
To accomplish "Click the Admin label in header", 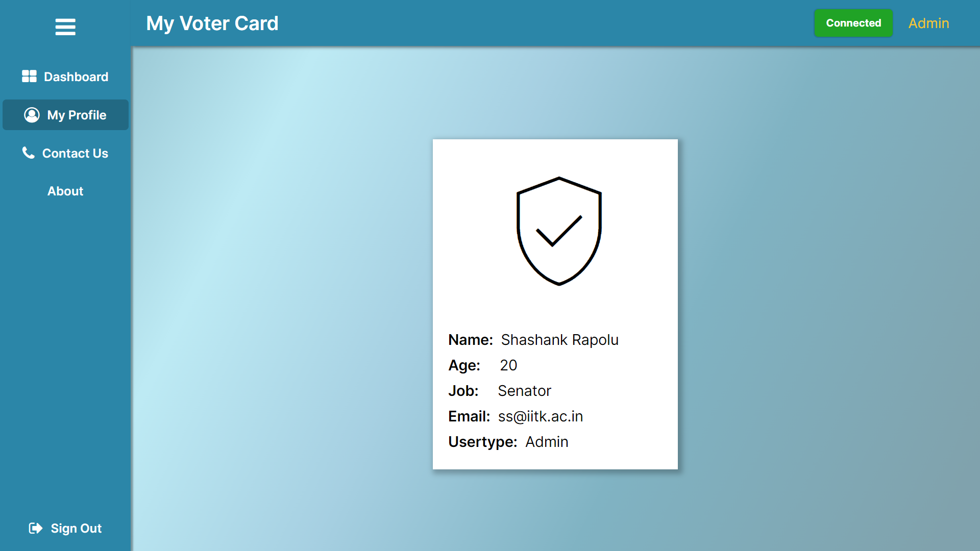I will click(x=928, y=23).
